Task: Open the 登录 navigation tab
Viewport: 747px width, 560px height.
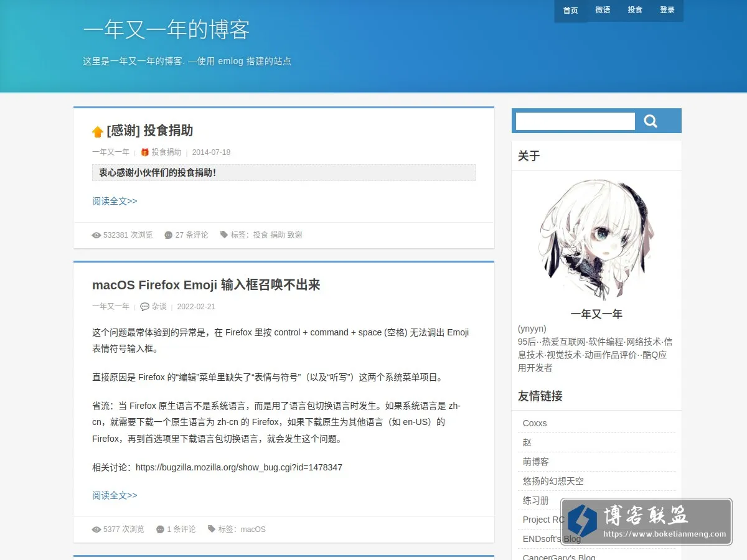Action: click(x=667, y=11)
